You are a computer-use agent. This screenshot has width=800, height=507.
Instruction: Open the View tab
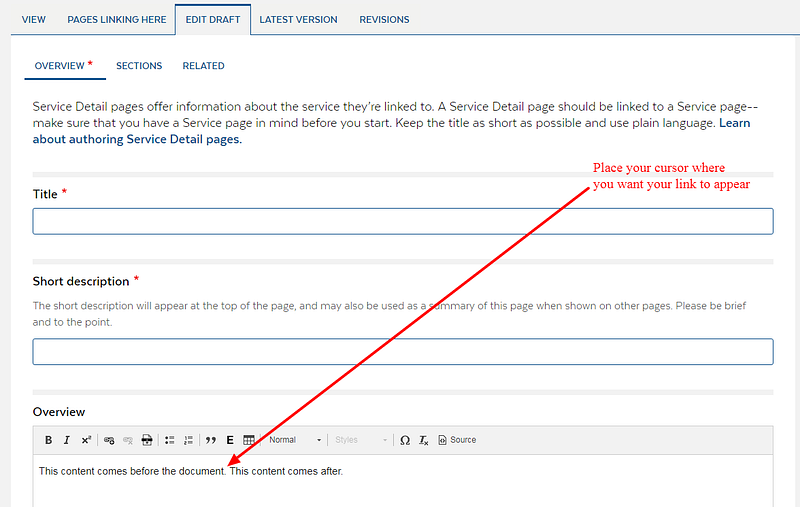pyautogui.click(x=34, y=19)
